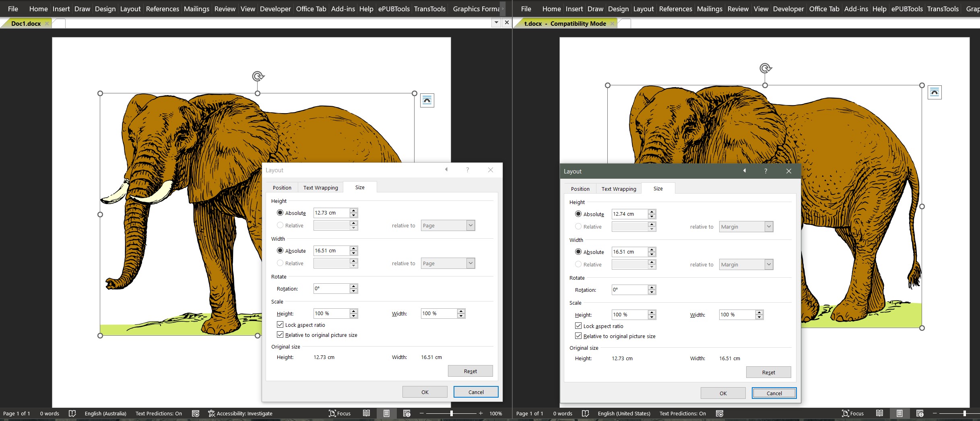Click rotate handle on right elephant picture
980x421 pixels.
click(765, 68)
